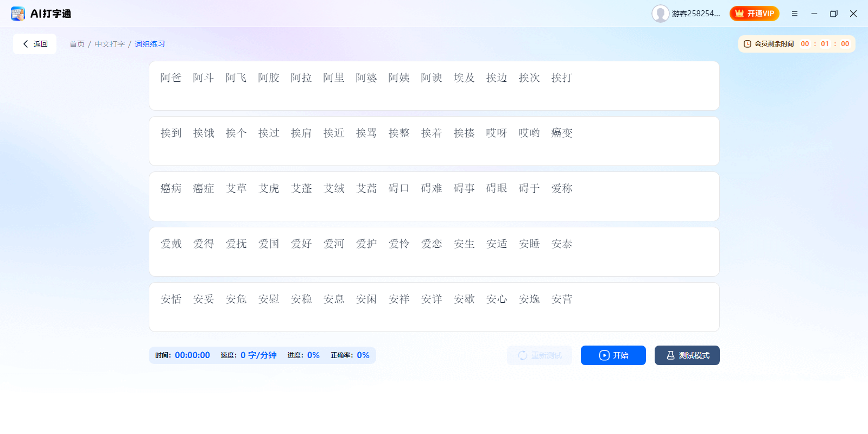The image size is (868, 434).
Task: Click the guest username 游客258254...
Action: (x=695, y=14)
